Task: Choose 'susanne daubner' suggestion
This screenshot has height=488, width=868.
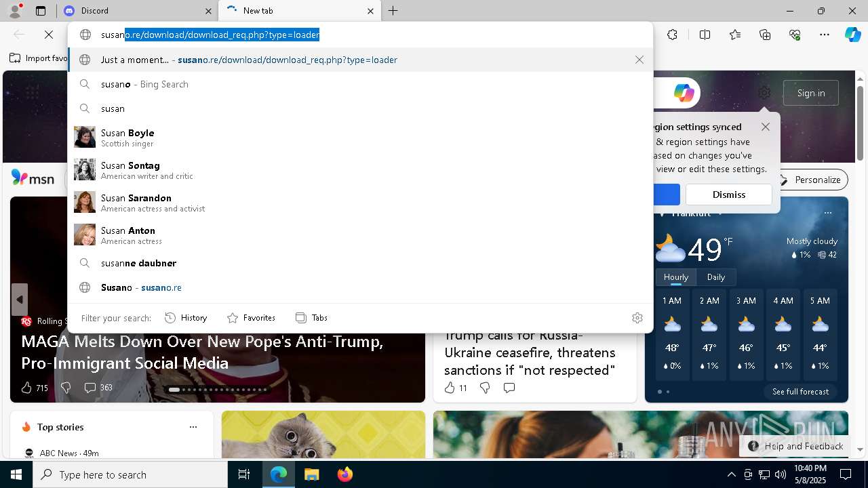Action: [360, 263]
